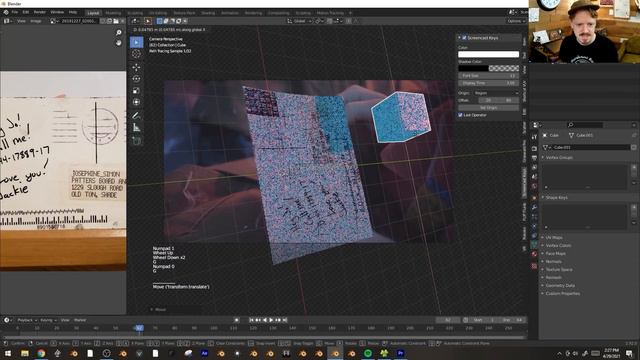The height and width of the screenshot is (360, 640).
Task: Open image file folder icon in image editor
Action: pos(116,21)
